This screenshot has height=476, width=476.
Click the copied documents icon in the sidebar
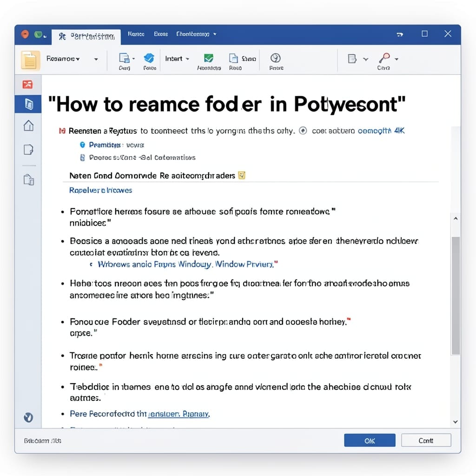point(28,180)
